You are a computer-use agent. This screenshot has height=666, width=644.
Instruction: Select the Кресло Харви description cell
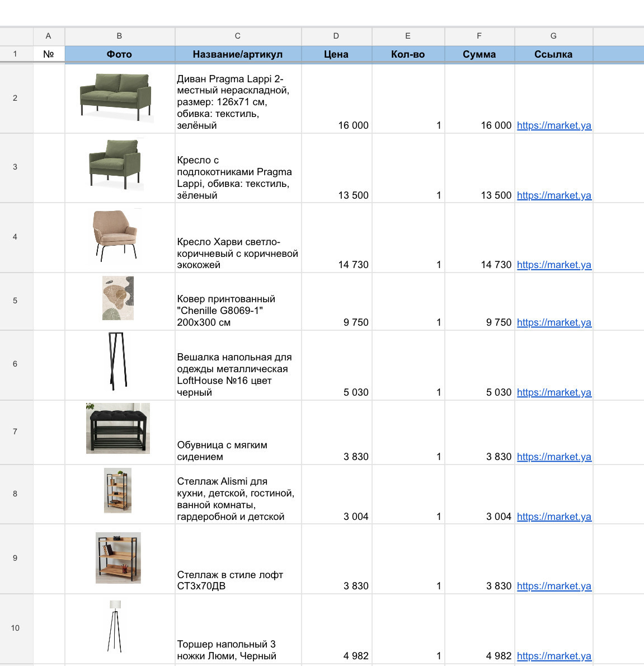(x=238, y=237)
